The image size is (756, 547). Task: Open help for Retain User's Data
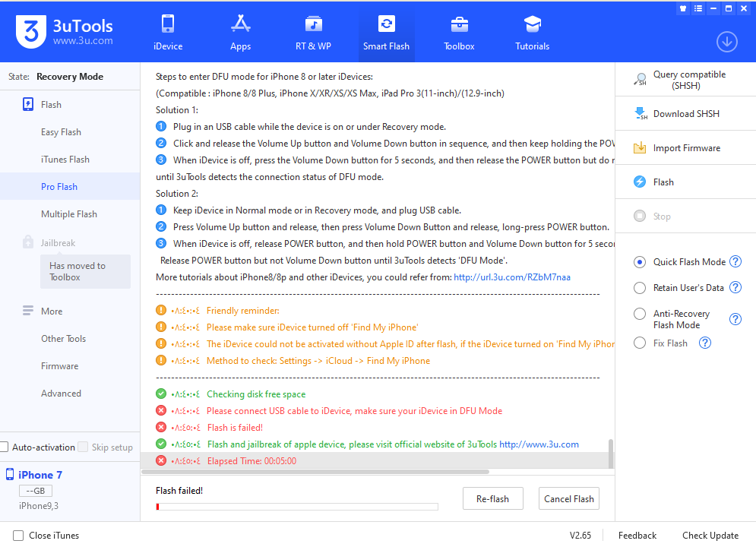click(735, 287)
